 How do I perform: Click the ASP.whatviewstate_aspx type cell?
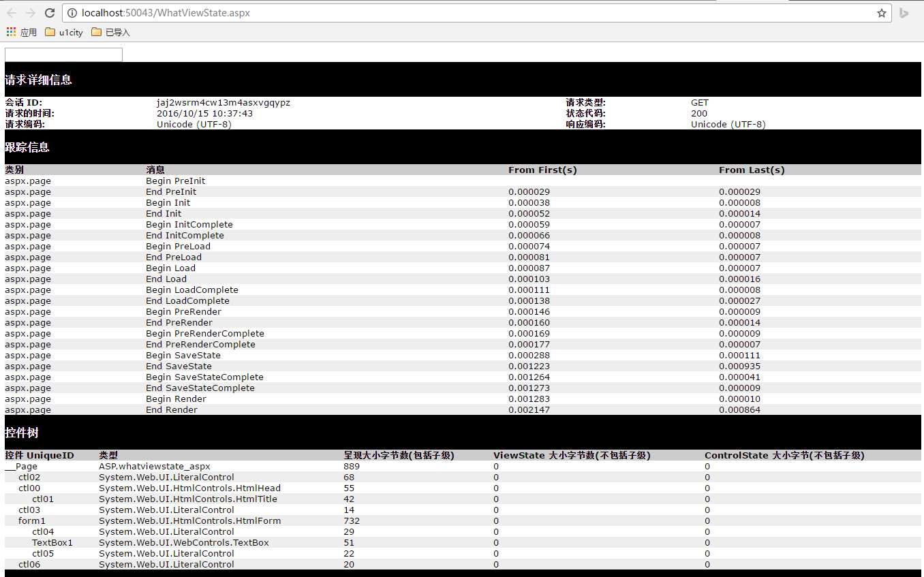[x=155, y=466]
